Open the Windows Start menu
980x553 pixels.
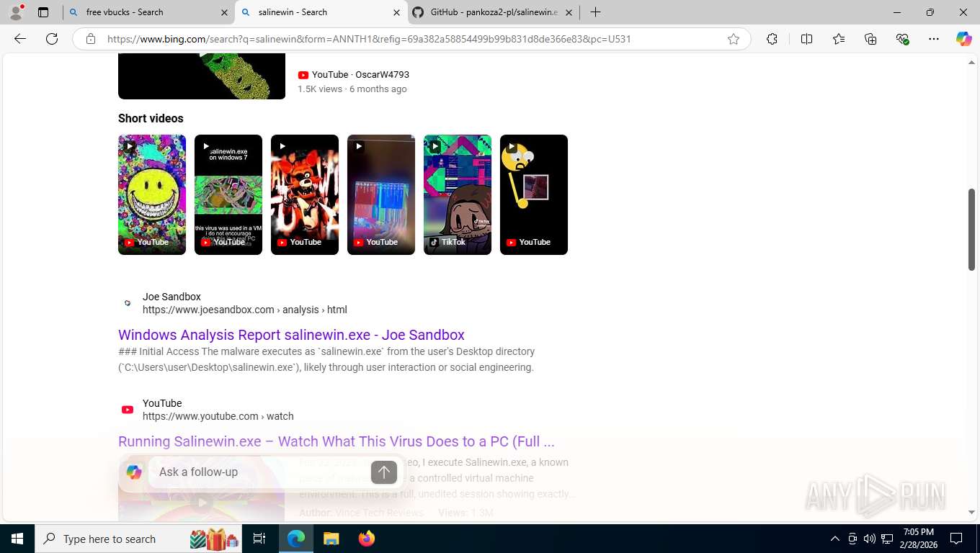(x=17, y=539)
